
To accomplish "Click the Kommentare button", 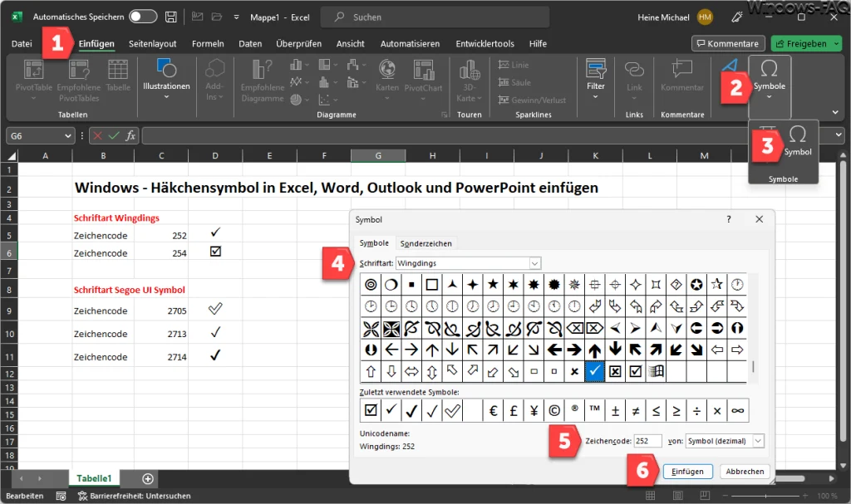I will [728, 43].
